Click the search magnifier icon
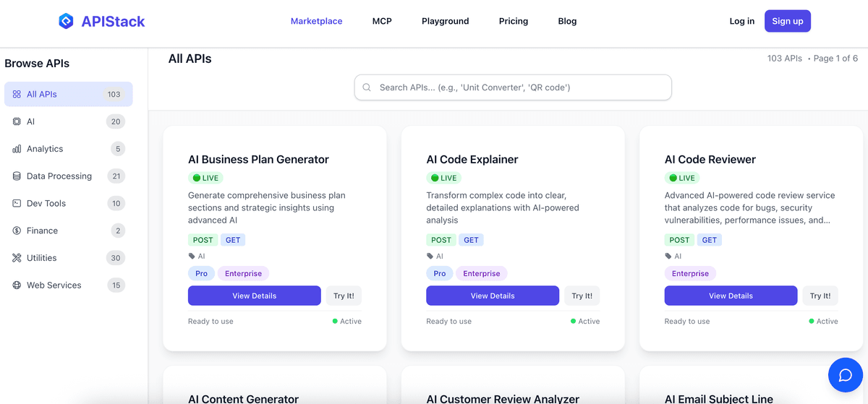868x404 pixels. [x=367, y=87]
